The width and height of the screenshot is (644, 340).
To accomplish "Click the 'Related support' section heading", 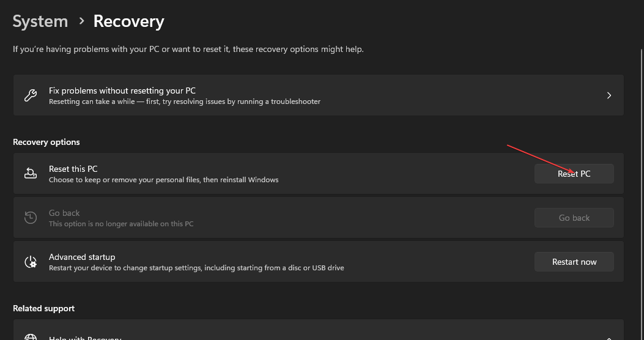I will 44,308.
